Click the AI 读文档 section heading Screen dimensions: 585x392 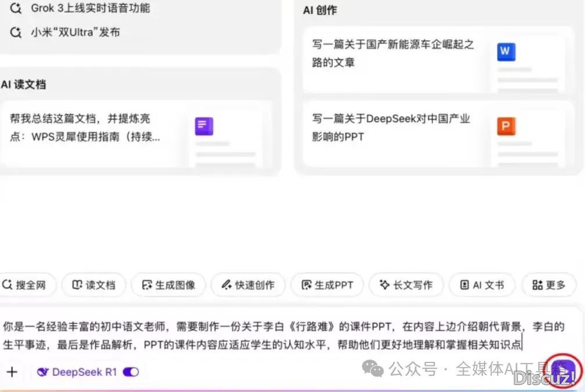[23, 85]
